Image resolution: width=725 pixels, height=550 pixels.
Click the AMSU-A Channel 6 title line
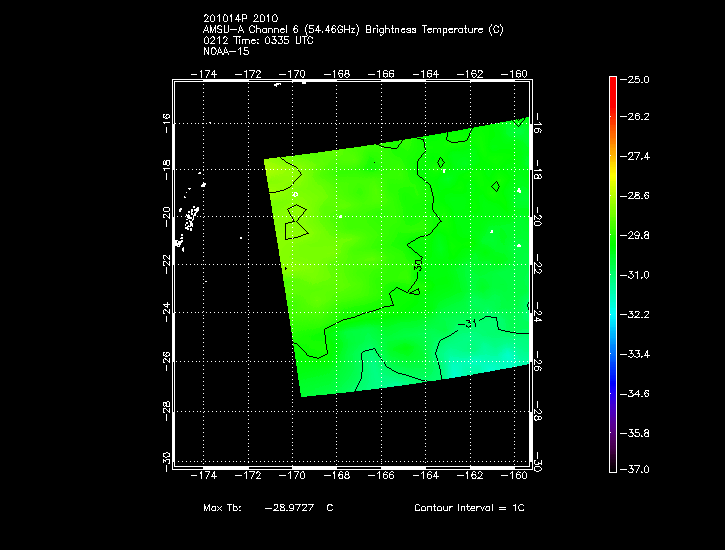click(x=353, y=30)
